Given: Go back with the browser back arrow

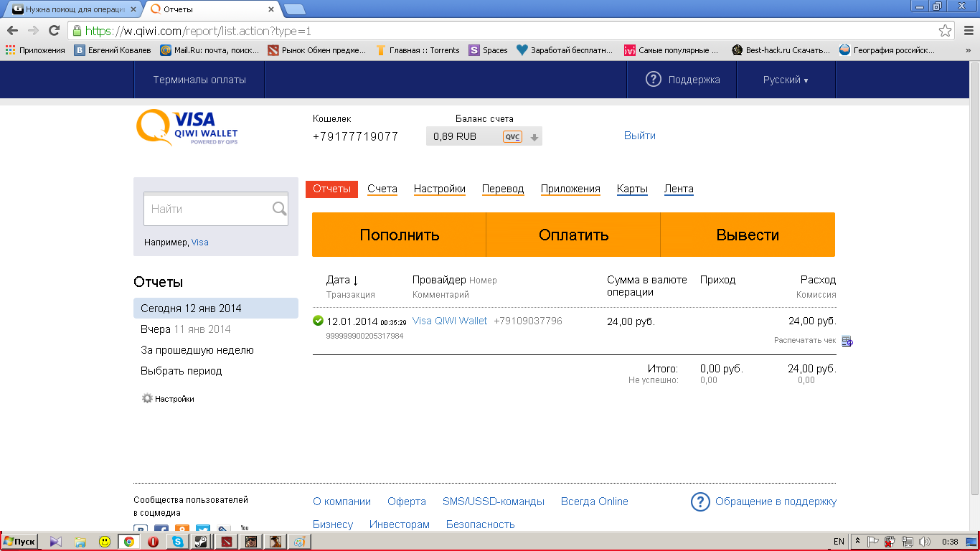Looking at the screenshot, I should [x=12, y=31].
